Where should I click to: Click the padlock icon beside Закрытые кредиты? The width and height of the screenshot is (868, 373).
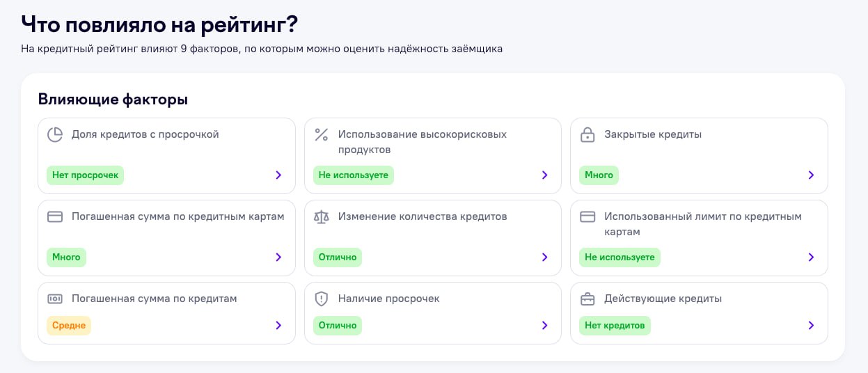pos(587,135)
